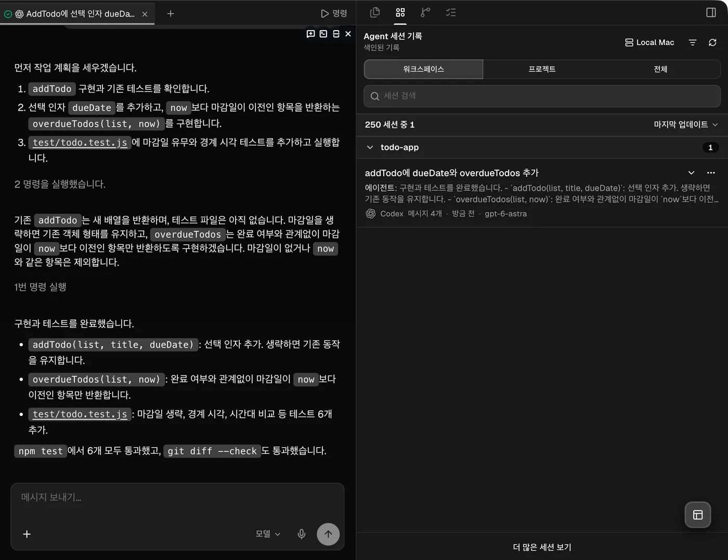
Task: Add a new tab with plus
Action: tap(170, 14)
